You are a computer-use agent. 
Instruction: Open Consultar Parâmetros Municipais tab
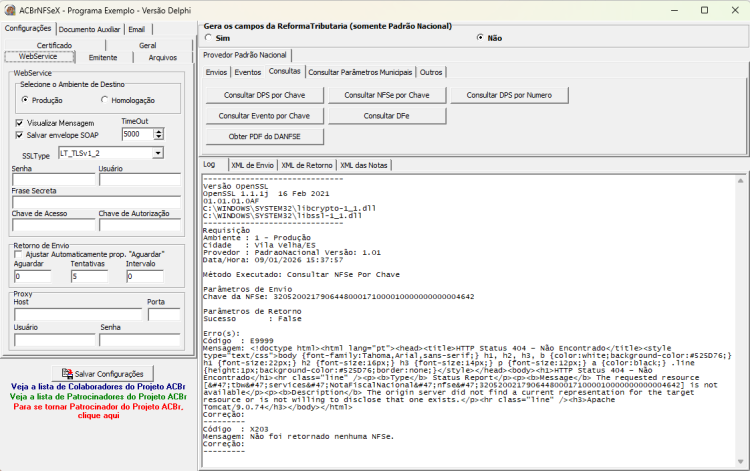(x=360, y=72)
